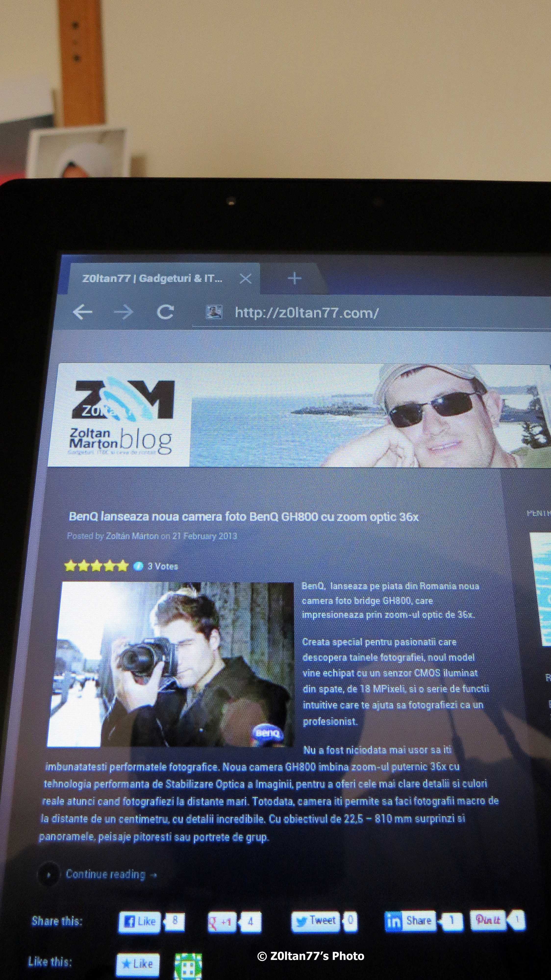Image resolution: width=551 pixels, height=980 pixels.
Task: Rate the post using the stars
Action: pyautogui.click(x=96, y=566)
